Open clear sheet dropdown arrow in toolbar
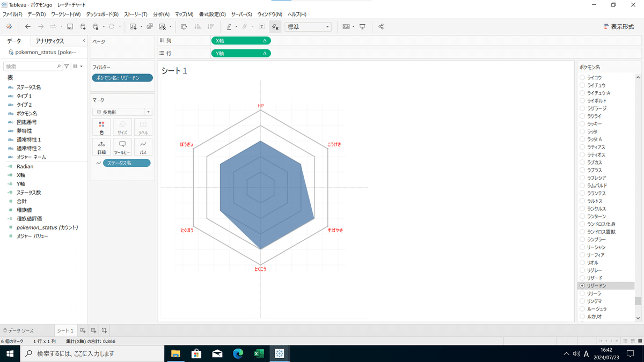Viewport: 644px width, 362px height. [x=171, y=26]
